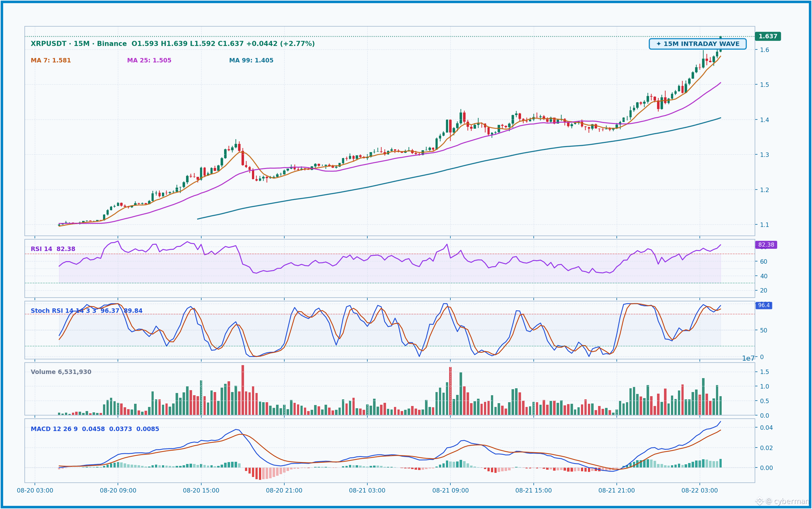The width and height of the screenshot is (812, 509).
Task: Click the 08-21 09:00 time axis label
Action: pos(450,491)
